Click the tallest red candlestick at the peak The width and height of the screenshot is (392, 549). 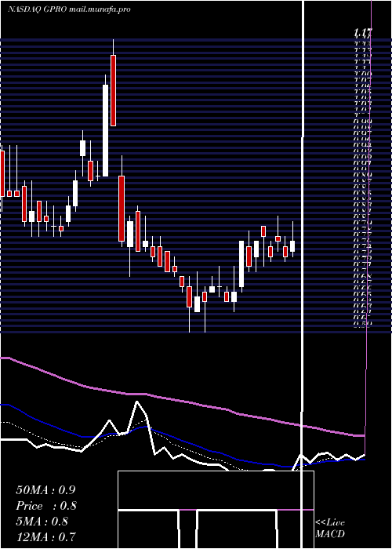[113, 90]
